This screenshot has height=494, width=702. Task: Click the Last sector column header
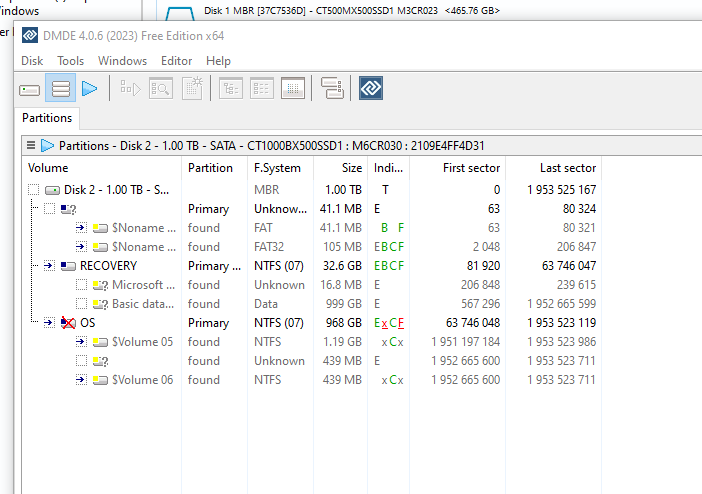pyautogui.click(x=553, y=168)
